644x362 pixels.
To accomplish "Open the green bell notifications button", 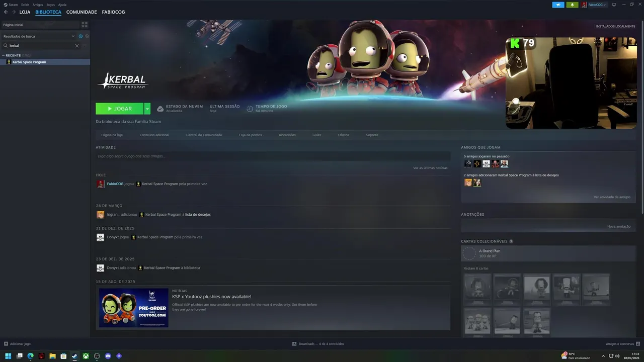I will [x=572, y=5].
